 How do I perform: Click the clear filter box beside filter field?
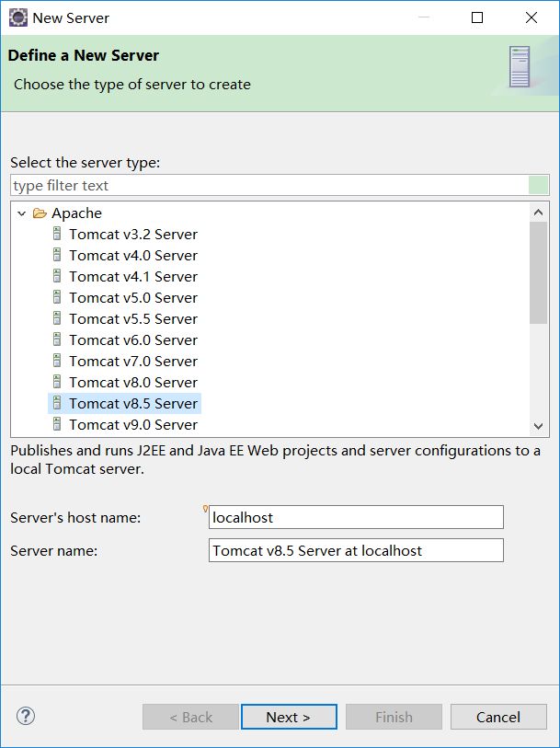[x=538, y=185]
